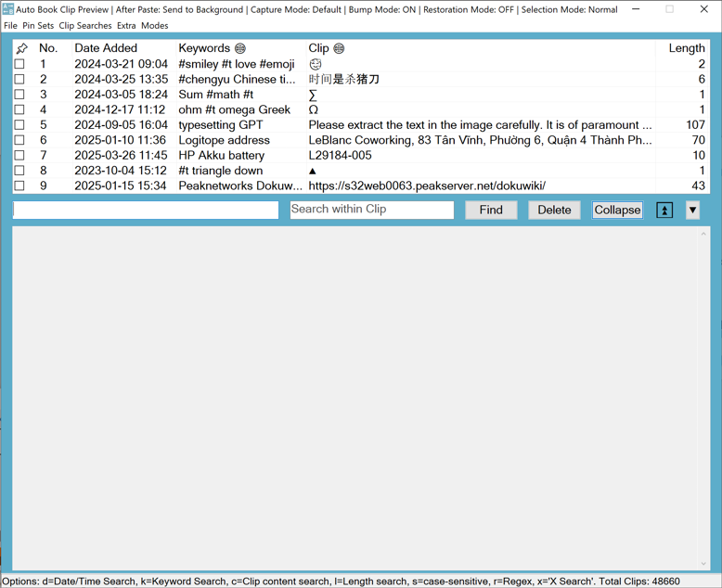
Task: Click the globe icon beside Clip header
Action: point(339,48)
